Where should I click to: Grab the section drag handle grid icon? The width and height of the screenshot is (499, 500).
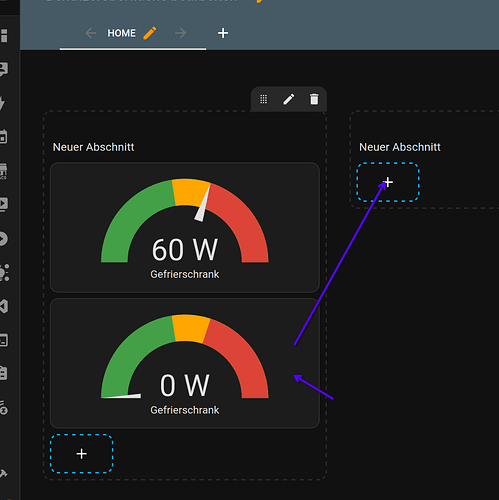[263, 99]
